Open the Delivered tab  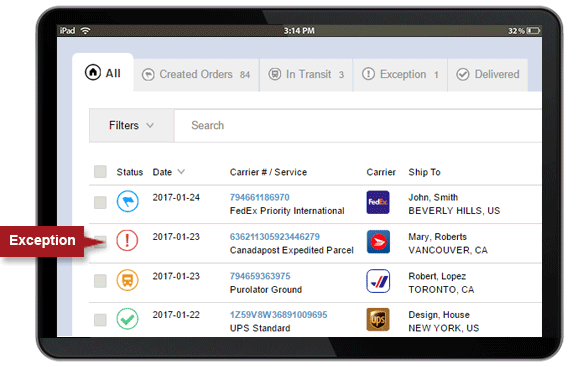click(488, 75)
